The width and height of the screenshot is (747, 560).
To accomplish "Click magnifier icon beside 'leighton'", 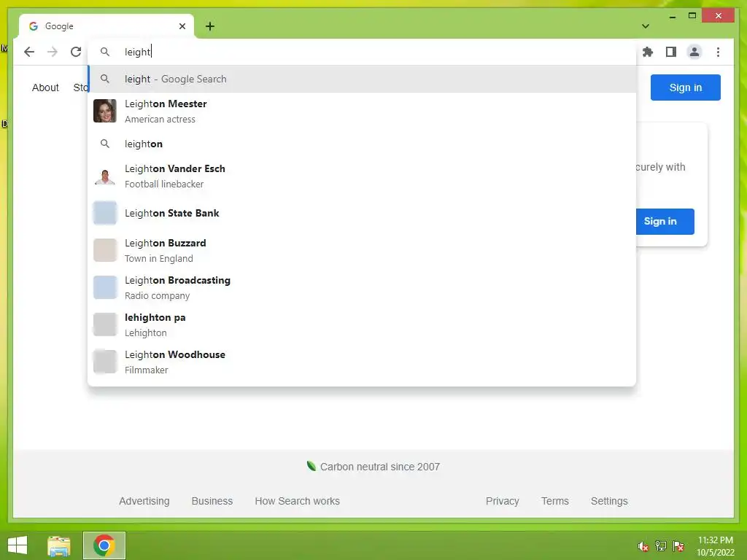I will pos(105,144).
